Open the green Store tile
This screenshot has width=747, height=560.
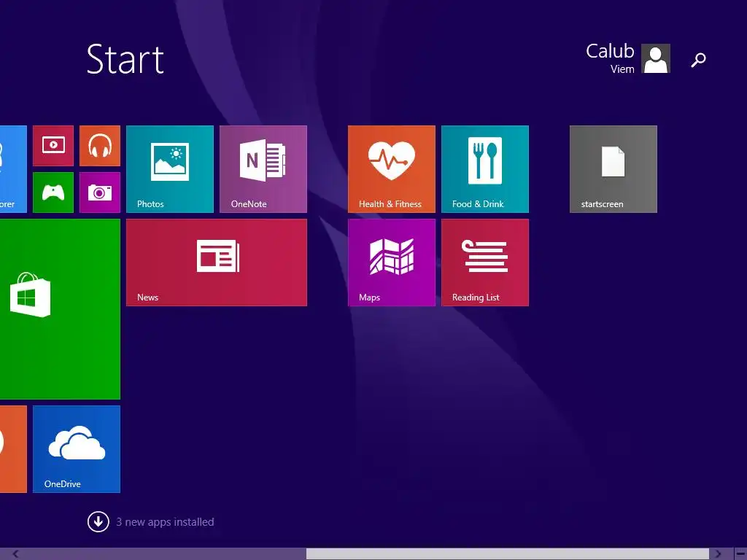(60, 309)
